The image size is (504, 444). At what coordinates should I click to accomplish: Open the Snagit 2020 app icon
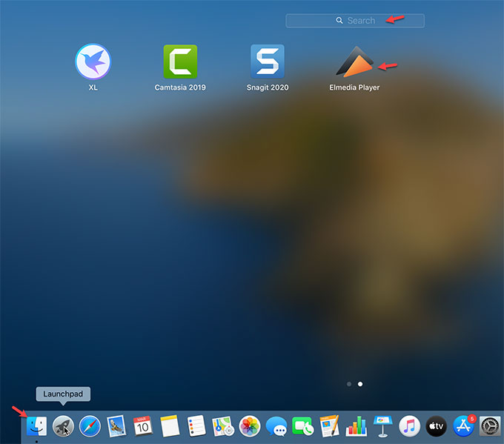[x=268, y=62]
